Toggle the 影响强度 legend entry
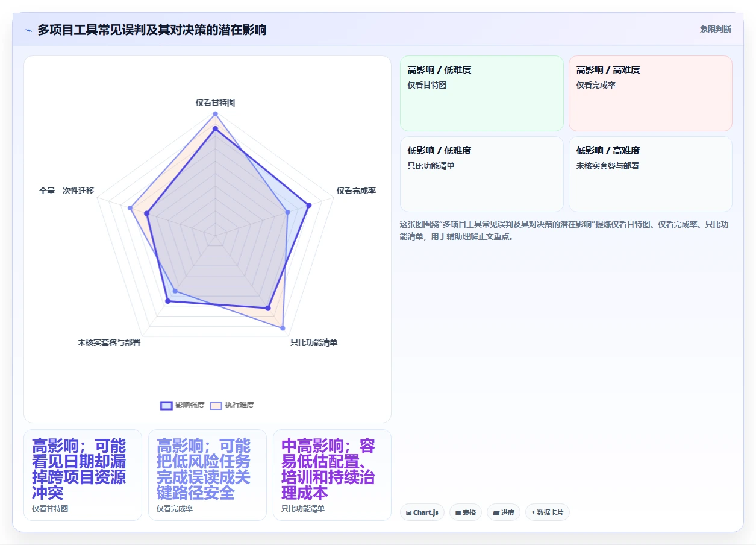The height and width of the screenshot is (545, 756). pos(183,405)
